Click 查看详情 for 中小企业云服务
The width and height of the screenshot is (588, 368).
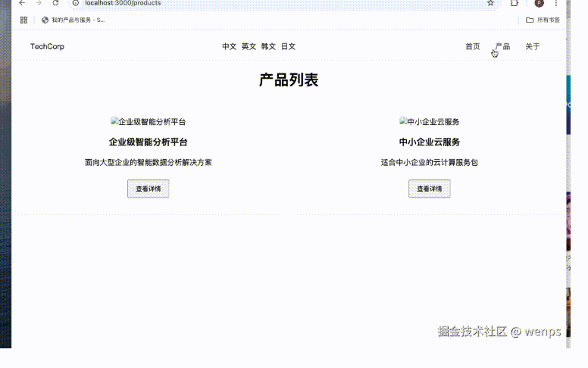pyautogui.click(x=430, y=189)
